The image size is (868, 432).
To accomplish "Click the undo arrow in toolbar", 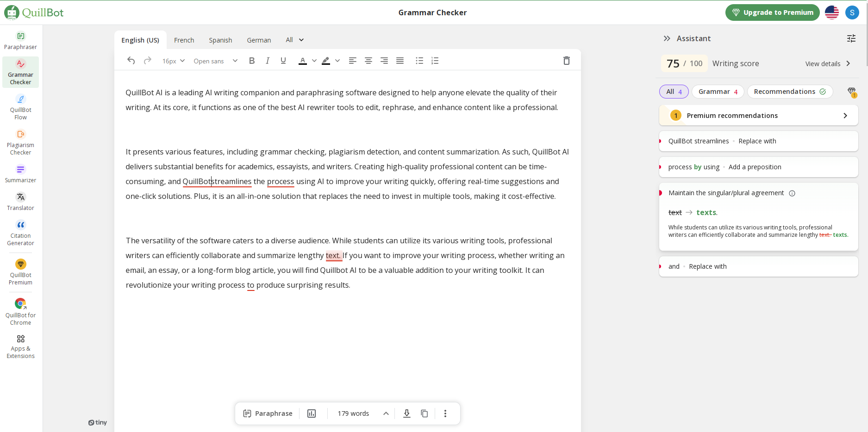I will pos(131,61).
